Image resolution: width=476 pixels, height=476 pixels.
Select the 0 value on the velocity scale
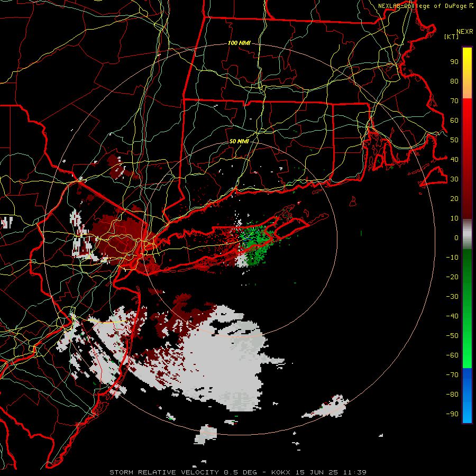(456, 238)
